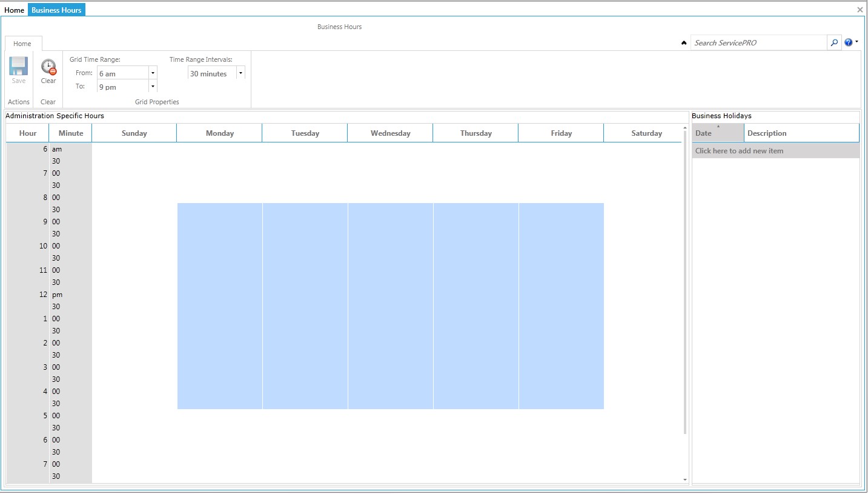The image size is (868, 494).
Task: Click the Save floppy disk icon
Action: tap(19, 66)
